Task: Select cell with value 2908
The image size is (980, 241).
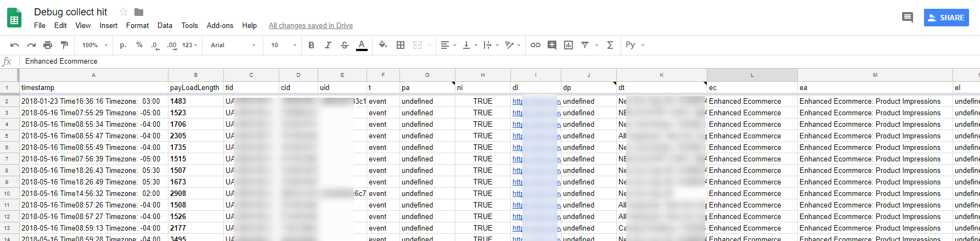Action: [x=195, y=193]
